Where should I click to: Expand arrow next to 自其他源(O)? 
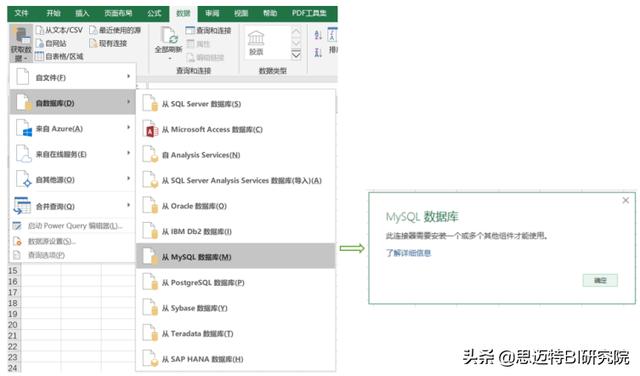(128, 178)
